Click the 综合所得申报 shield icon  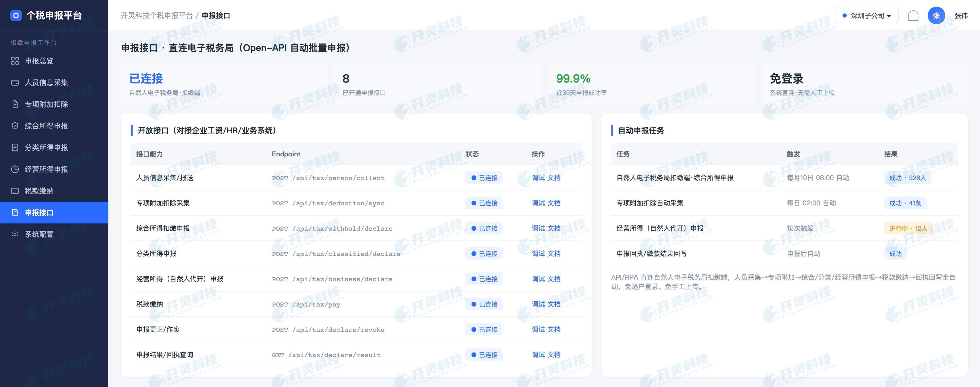[x=15, y=126]
